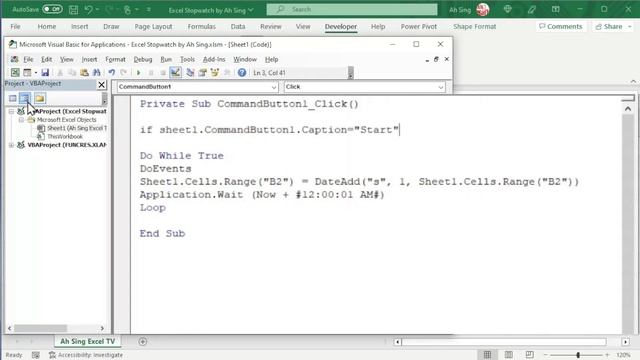Click the Redo icon in VBA toolbar
640x360 pixels.
(x=123, y=73)
